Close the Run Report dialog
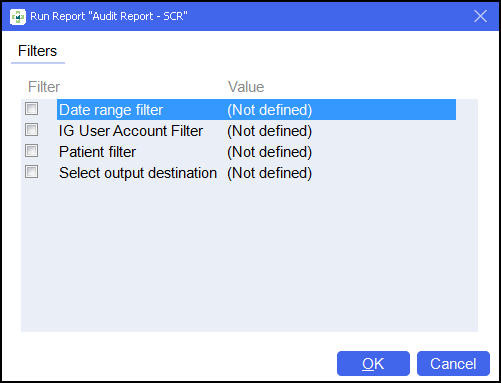The image size is (501, 383). 480,16
